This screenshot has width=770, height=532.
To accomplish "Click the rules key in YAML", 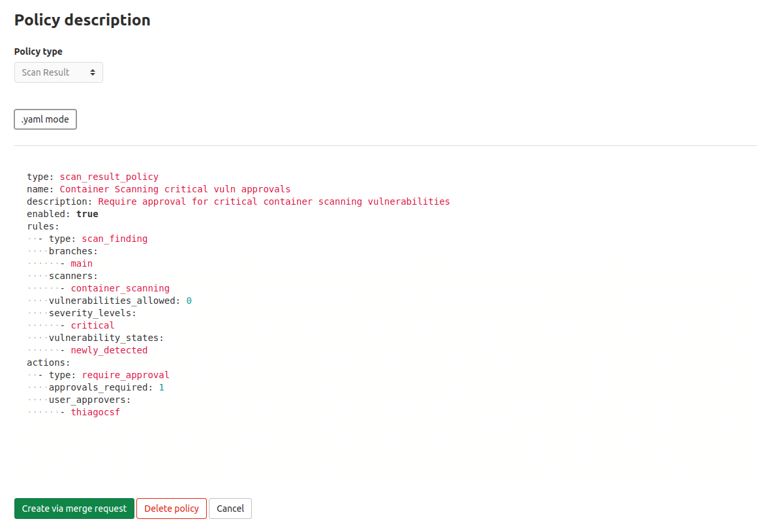I will pos(40,226).
